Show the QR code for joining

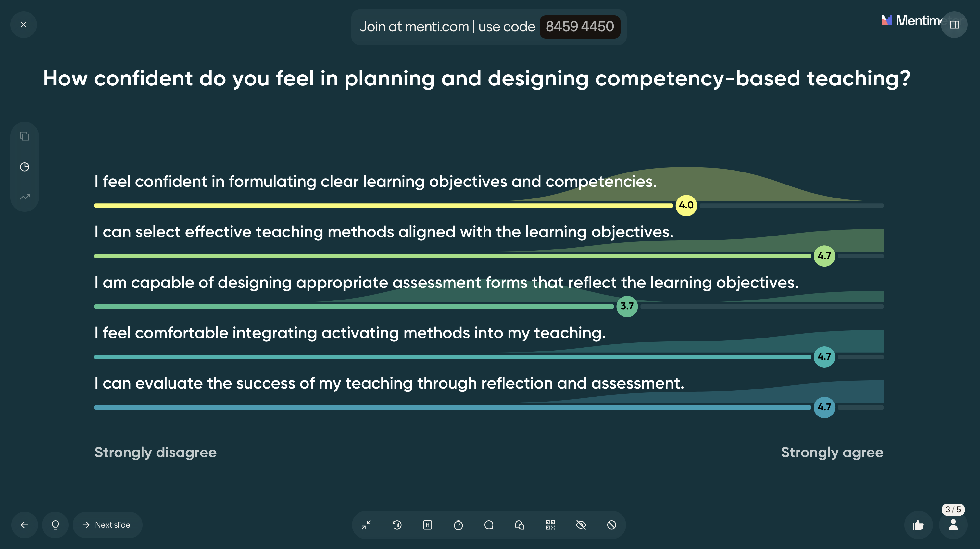(x=550, y=525)
